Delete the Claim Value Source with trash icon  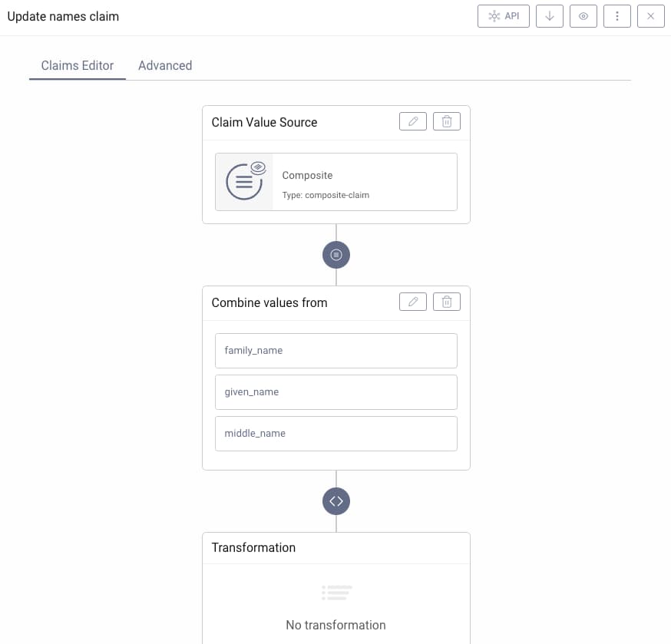pos(447,121)
